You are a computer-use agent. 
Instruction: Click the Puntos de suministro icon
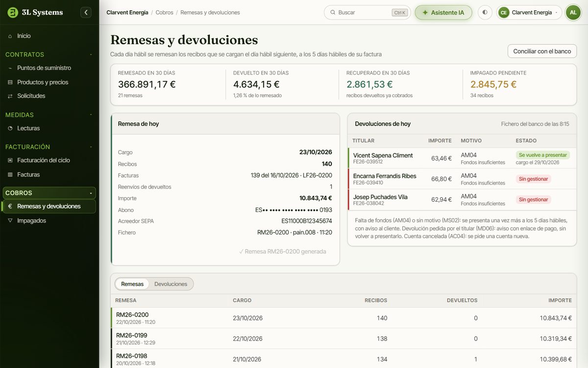pos(10,68)
